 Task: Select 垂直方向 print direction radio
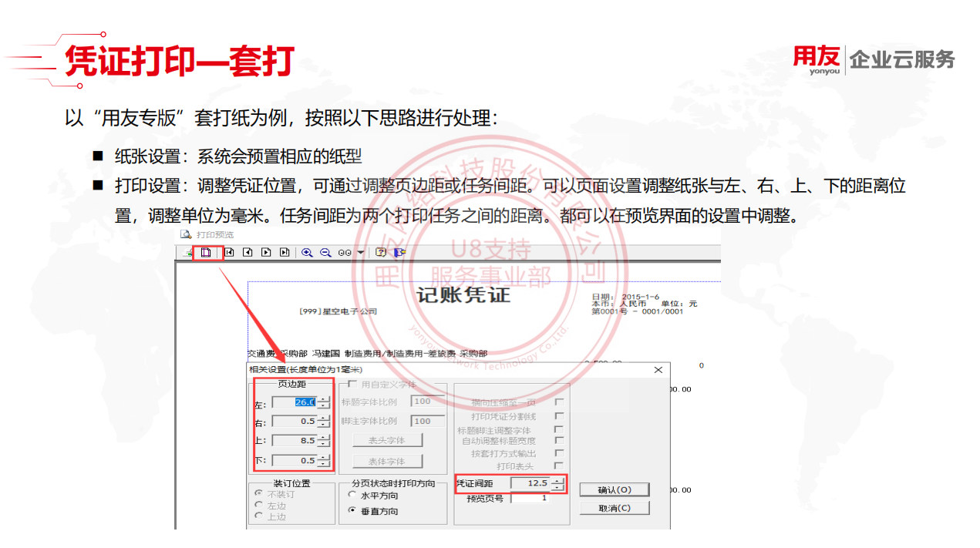352,510
